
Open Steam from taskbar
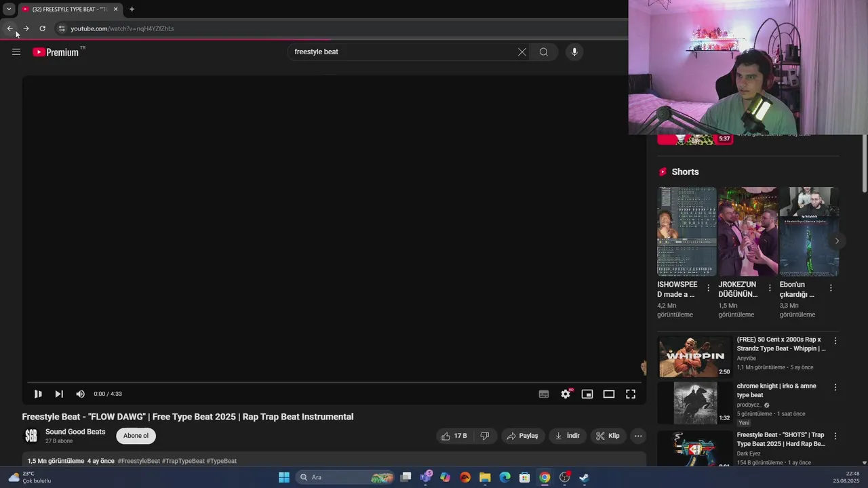point(584,477)
